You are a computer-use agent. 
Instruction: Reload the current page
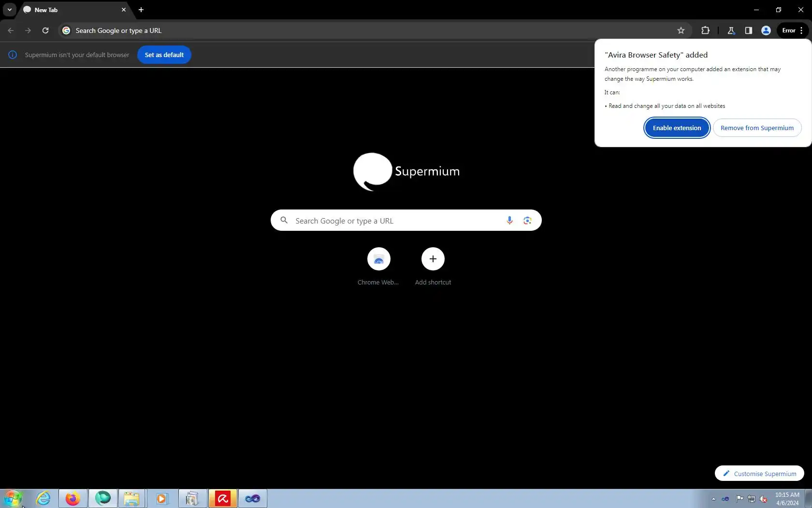45,30
